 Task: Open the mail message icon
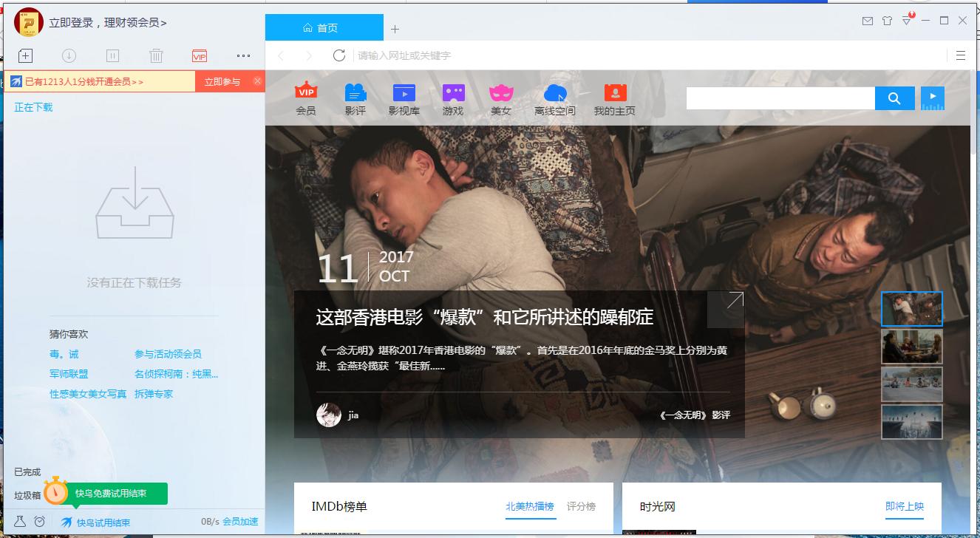868,22
